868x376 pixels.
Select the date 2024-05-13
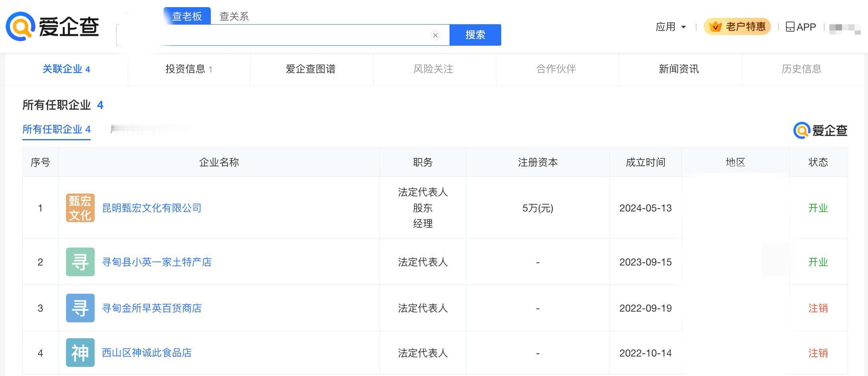click(645, 208)
